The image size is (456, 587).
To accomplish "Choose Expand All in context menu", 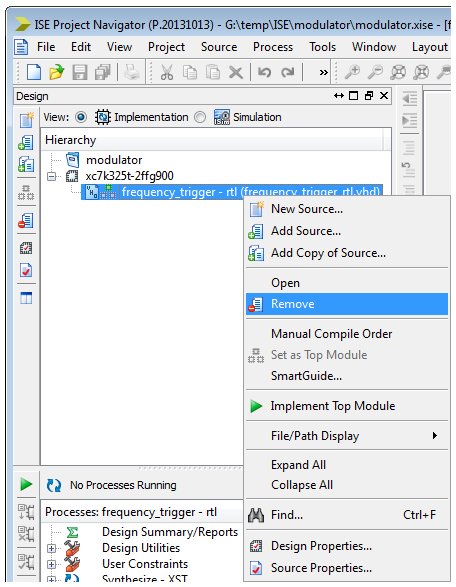I will pyautogui.click(x=347, y=465).
